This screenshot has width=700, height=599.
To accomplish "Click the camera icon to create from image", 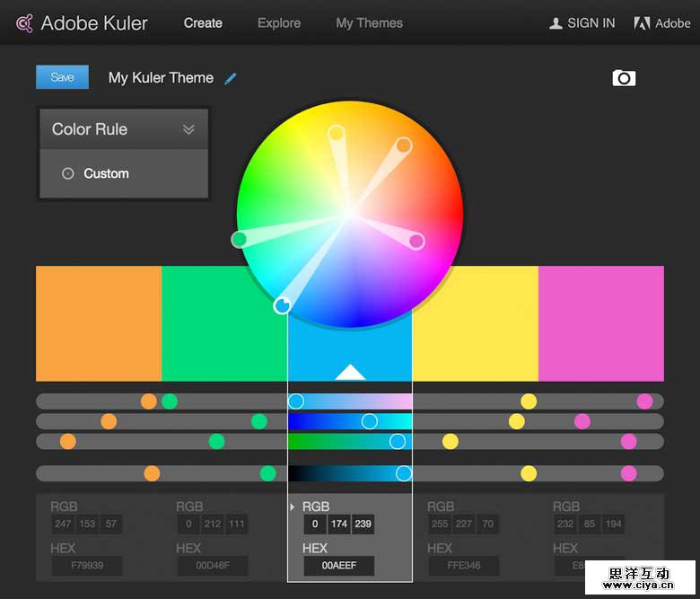I will [624, 78].
